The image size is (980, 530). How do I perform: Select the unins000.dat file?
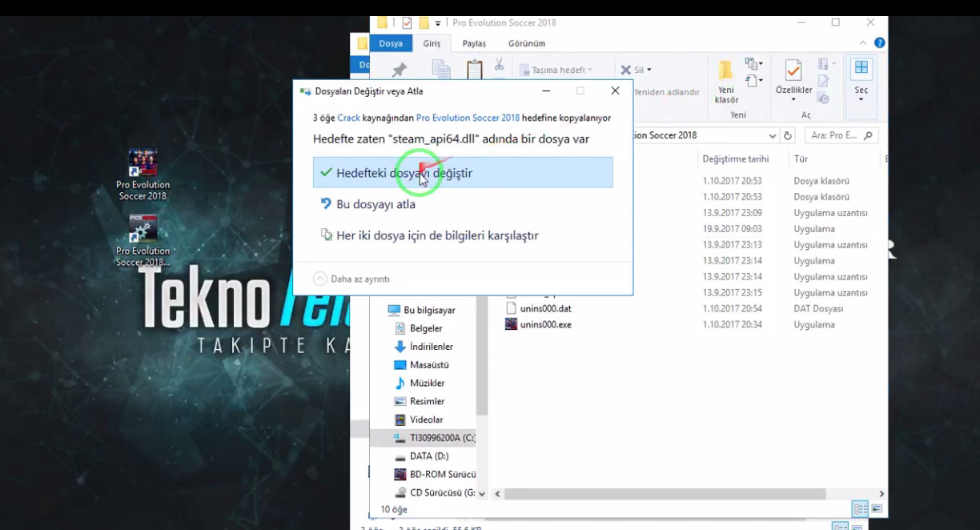(x=538, y=308)
